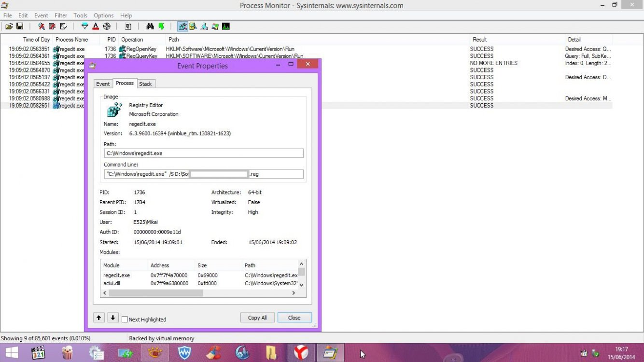Open the Event menu
644x362 pixels.
[41, 15]
